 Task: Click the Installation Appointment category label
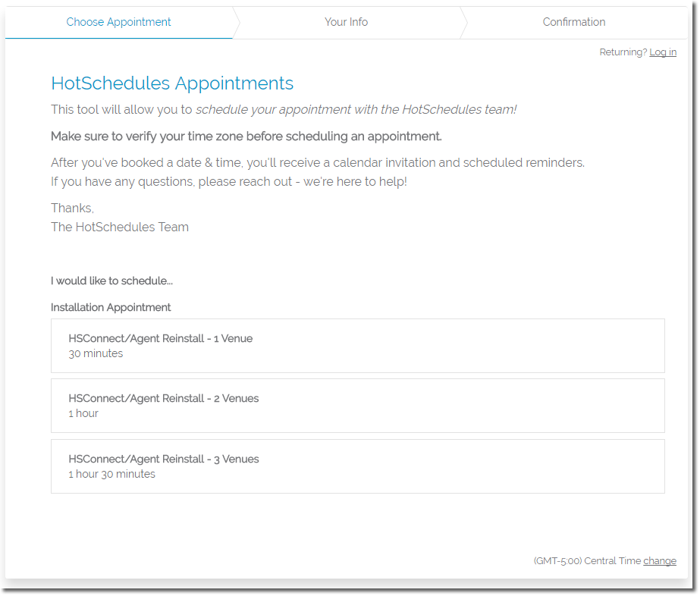click(x=111, y=307)
